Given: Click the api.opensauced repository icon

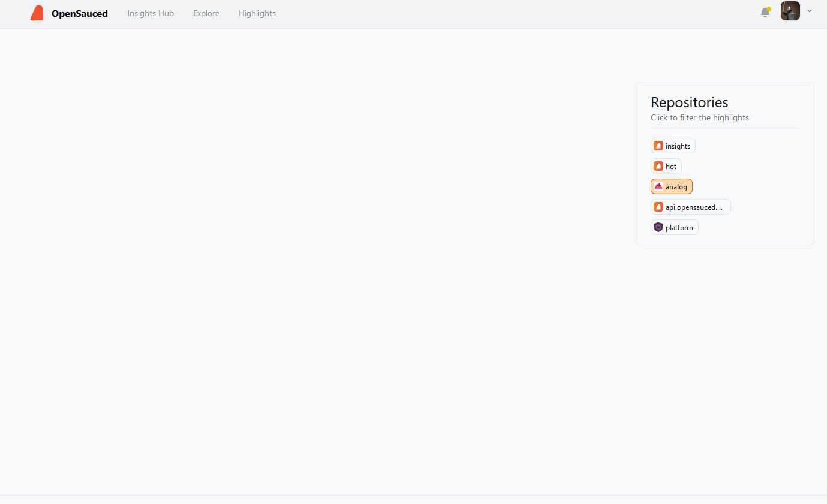Looking at the screenshot, I should [x=658, y=207].
